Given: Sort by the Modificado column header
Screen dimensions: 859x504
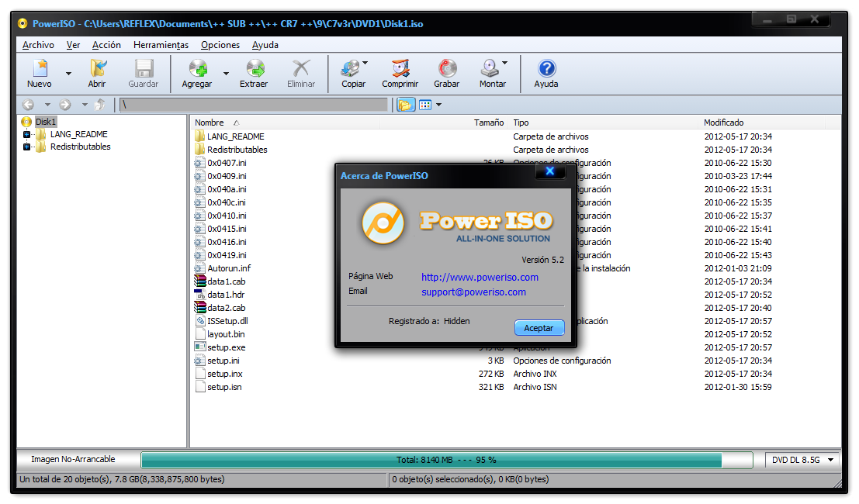Looking at the screenshot, I should pos(724,123).
